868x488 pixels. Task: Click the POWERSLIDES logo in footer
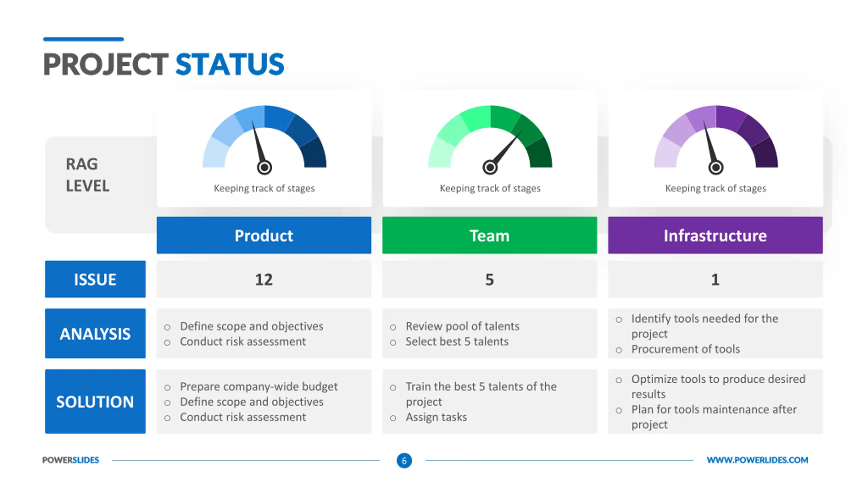71,460
